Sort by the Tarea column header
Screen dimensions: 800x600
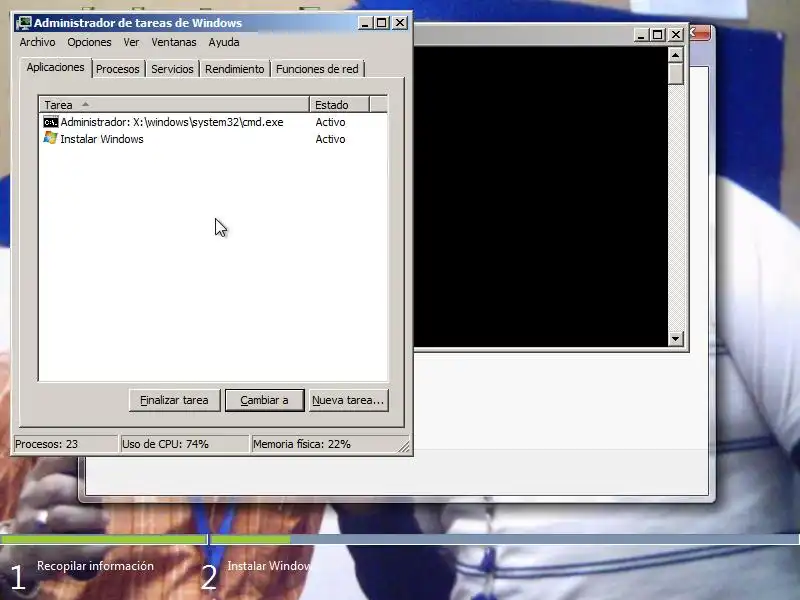(174, 105)
